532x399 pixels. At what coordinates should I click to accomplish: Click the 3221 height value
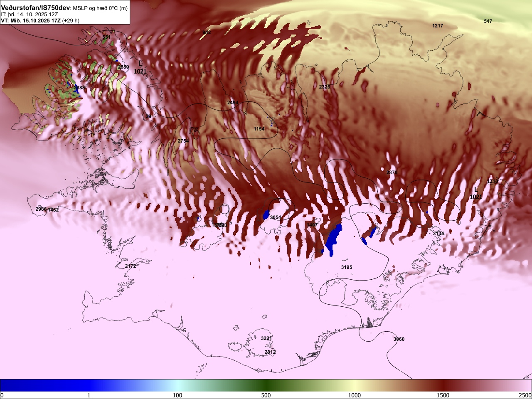266,338
